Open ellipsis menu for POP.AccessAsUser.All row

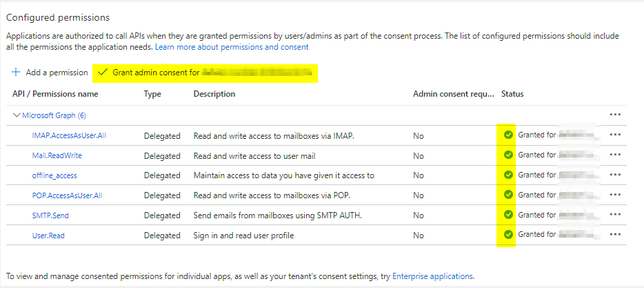pyautogui.click(x=615, y=195)
